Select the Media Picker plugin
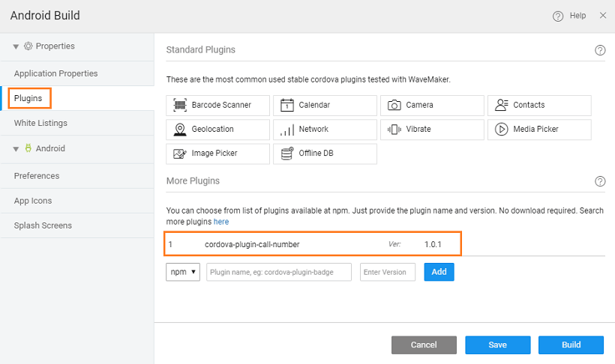Screen dimensions: 615x364 click(x=539, y=130)
